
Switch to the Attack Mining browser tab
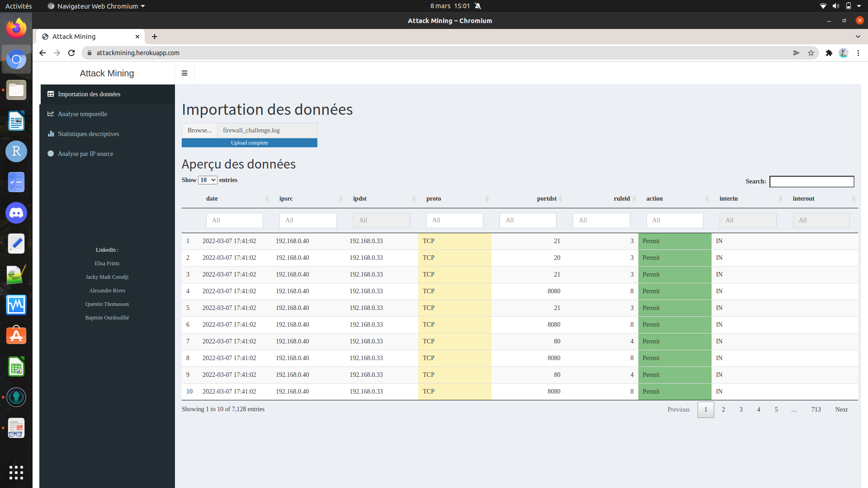pyautogui.click(x=74, y=37)
